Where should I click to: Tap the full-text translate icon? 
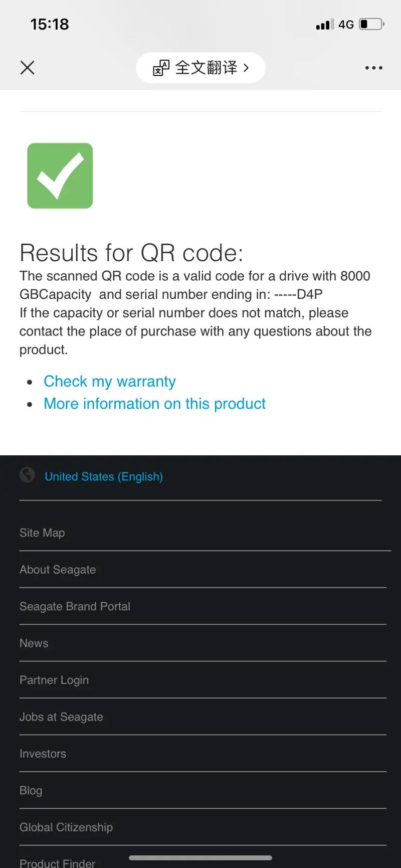pyautogui.click(x=161, y=68)
